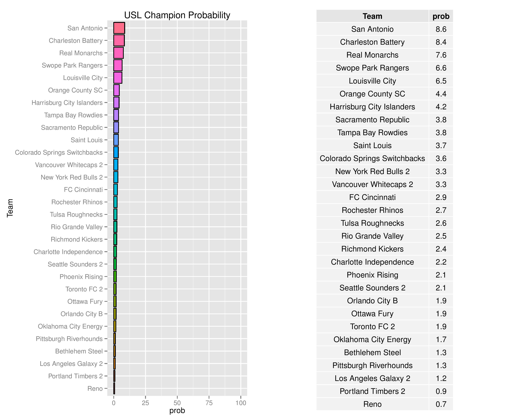Click the Reno label on the chart axis
The height and width of the screenshot is (420, 513).
(x=95, y=389)
